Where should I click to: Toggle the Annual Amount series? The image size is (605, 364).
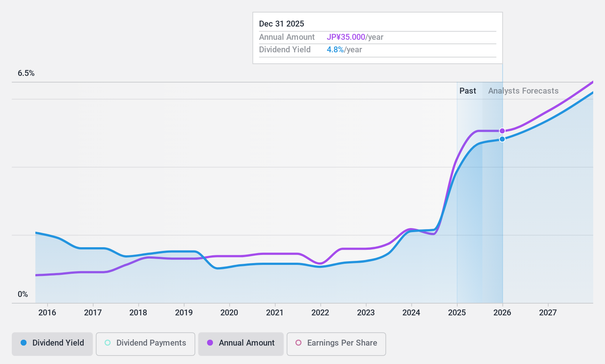tap(241, 344)
